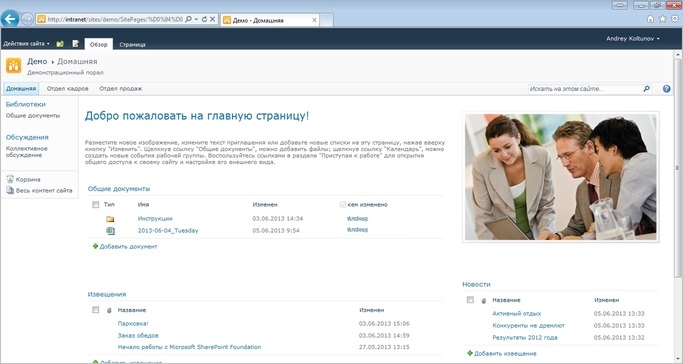Screen dimensions: 683x364
Task: Sort by the Имя column header
Action: pos(143,205)
